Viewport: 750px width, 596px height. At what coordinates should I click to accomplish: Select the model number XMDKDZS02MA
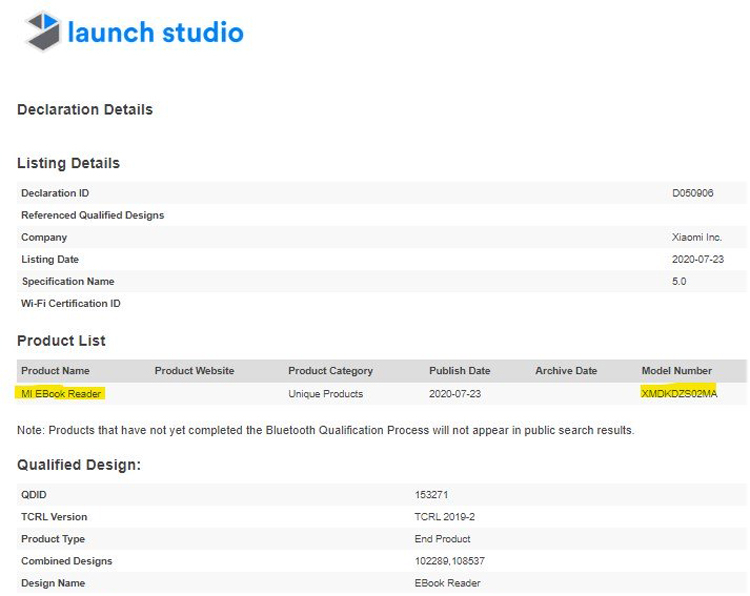pos(679,394)
